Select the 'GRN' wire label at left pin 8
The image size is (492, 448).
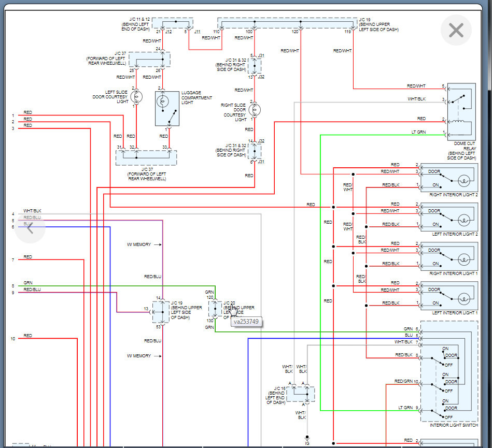pyautogui.click(x=28, y=283)
